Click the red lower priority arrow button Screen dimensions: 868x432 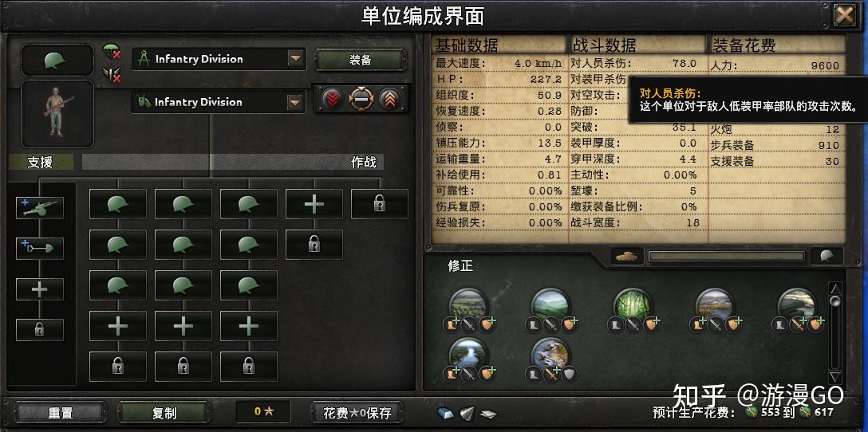click(x=332, y=100)
